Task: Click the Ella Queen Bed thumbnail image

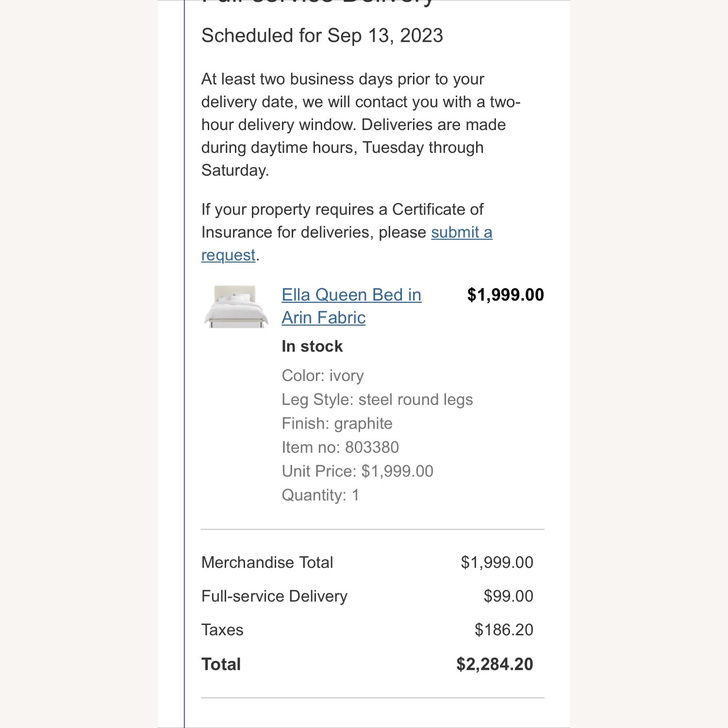Action: coord(235,307)
